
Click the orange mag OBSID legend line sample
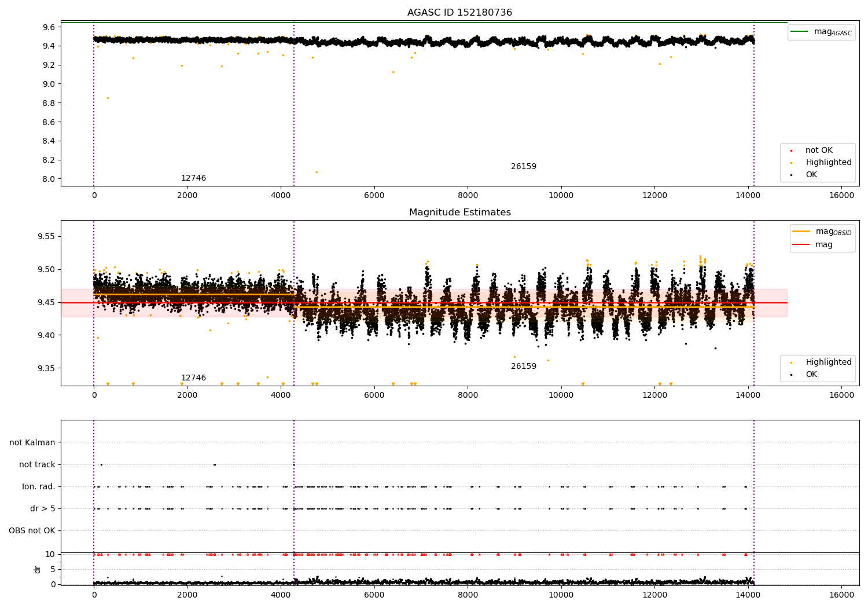pyautogui.click(x=801, y=231)
